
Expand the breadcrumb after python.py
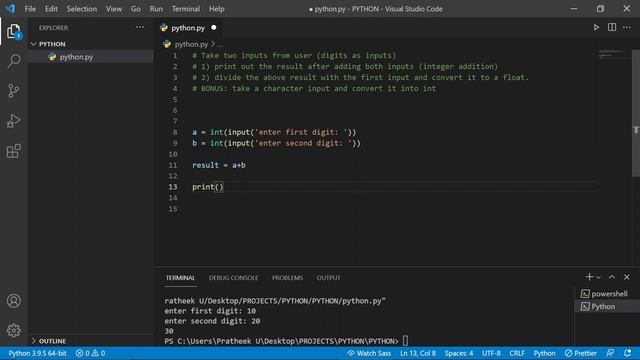[x=220, y=44]
